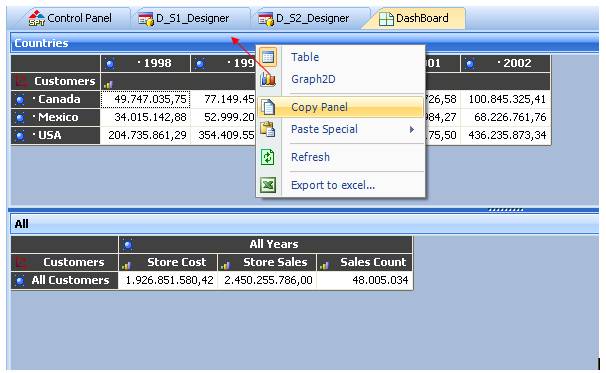The width and height of the screenshot is (606, 373).
Task: Click the Table icon in context menu
Action: click(268, 57)
